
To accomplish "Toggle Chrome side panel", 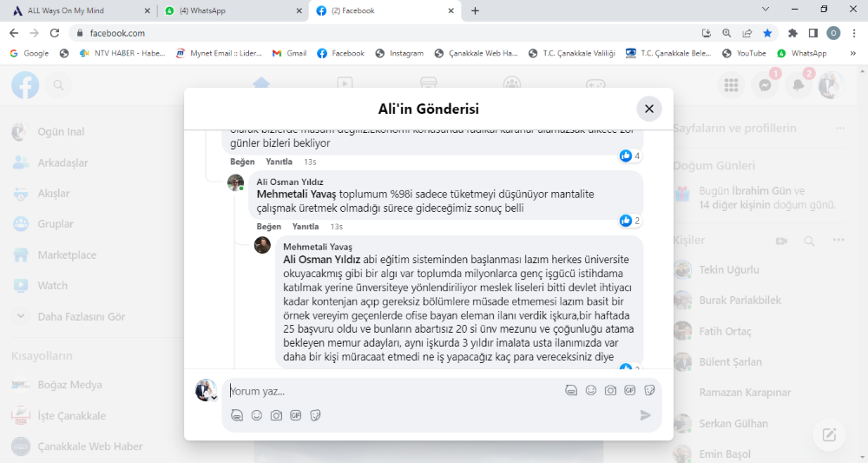I will (x=812, y=33).
